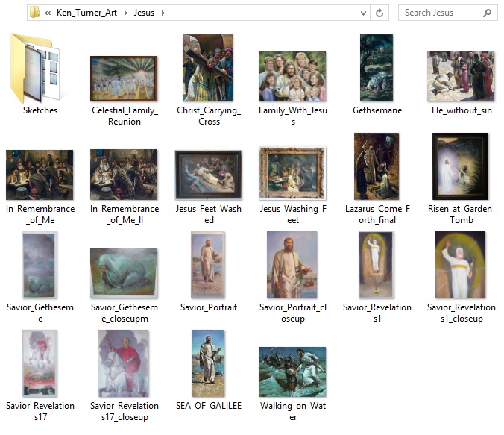Viewport: 504px width, 435px height.
Task: Select the Savior_Gethesemee image thumbnail
Action: click(40, 265)
